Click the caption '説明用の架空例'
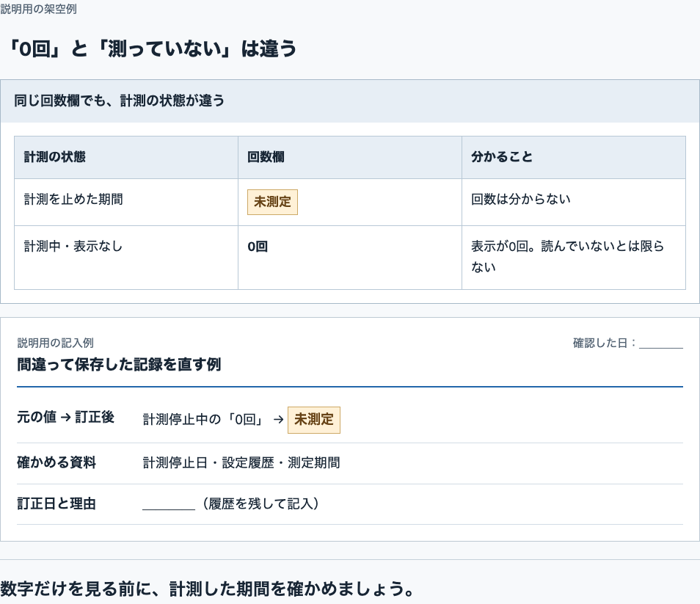This screenshot has height=604, width=700. click(38, 9)
